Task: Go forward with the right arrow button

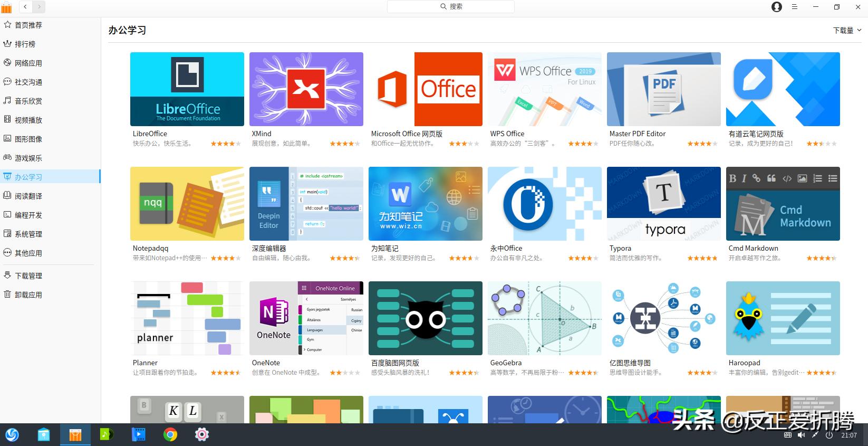Action: (38, 7)
